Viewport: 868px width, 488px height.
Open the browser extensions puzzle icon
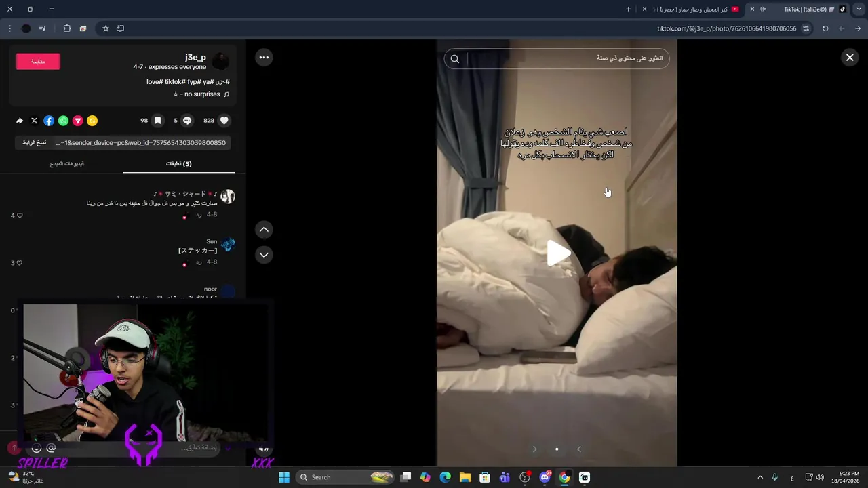[67, 28]
